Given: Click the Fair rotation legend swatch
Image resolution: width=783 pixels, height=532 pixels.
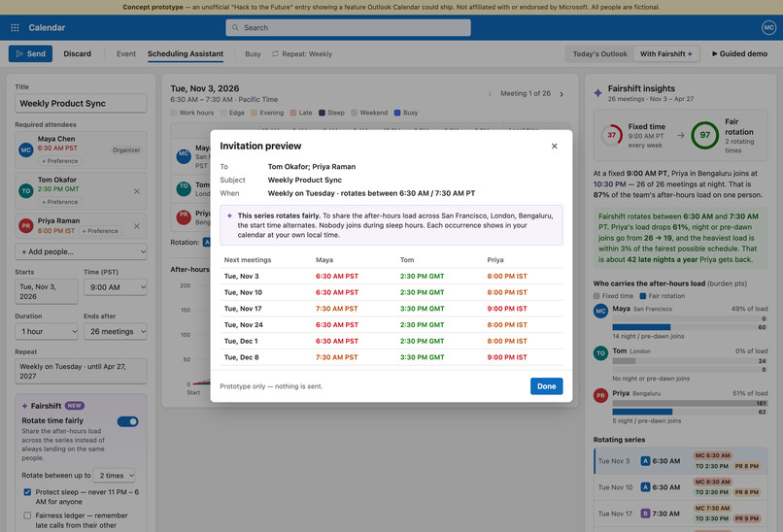Looking at the screenshot, I should coord(643,296).
